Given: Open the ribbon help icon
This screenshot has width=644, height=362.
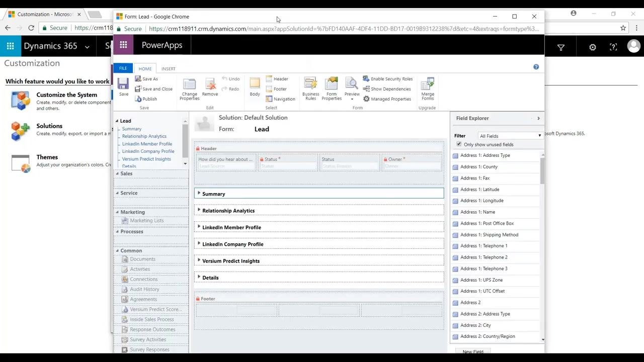Looking at the screenshot, I should tap(536, 67).
